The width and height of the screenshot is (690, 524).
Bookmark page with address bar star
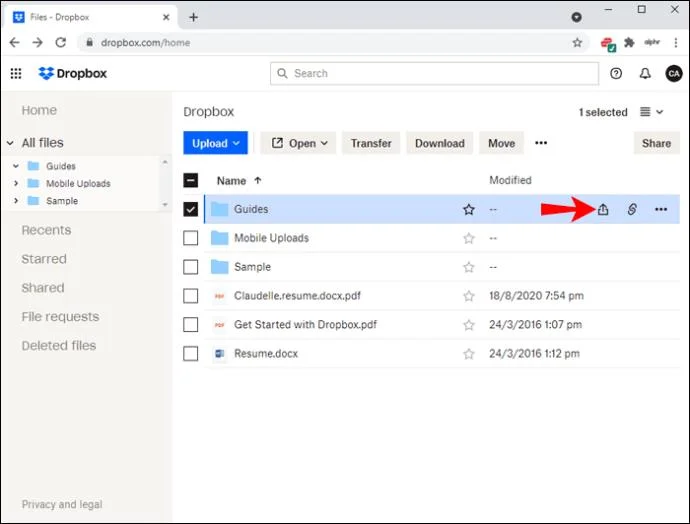click(577, 43)
